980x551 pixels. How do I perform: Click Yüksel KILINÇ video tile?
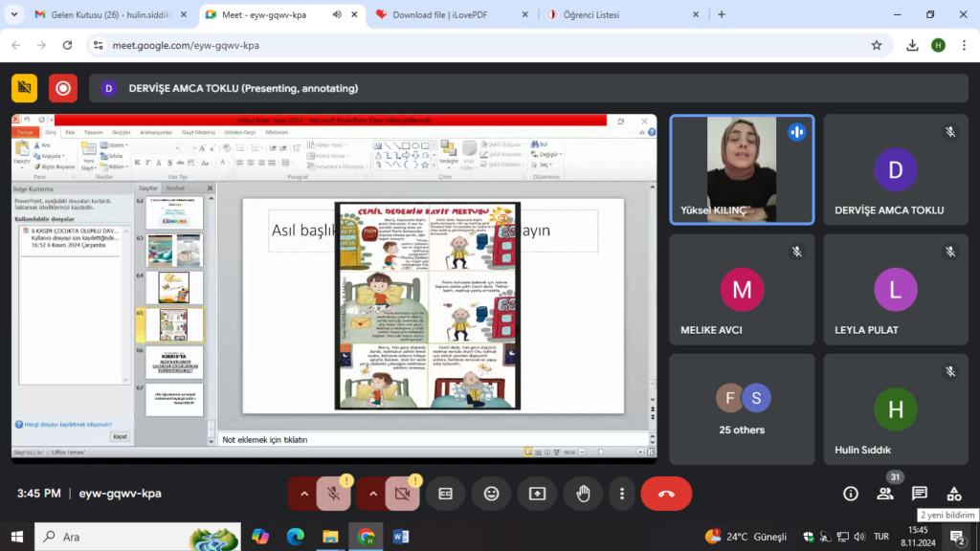click(x=742, y=169)
